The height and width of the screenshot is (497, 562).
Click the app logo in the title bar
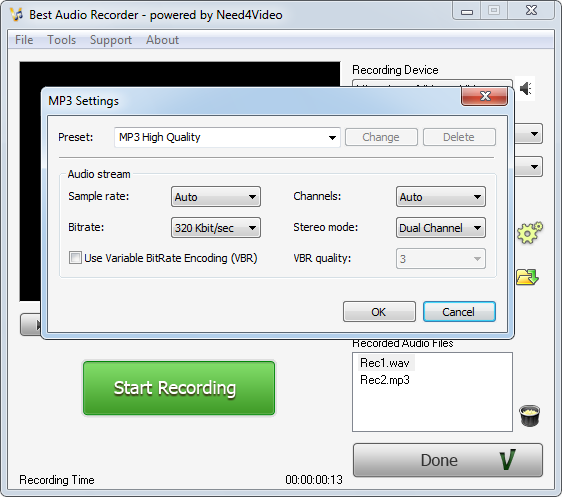coord(16,15)
